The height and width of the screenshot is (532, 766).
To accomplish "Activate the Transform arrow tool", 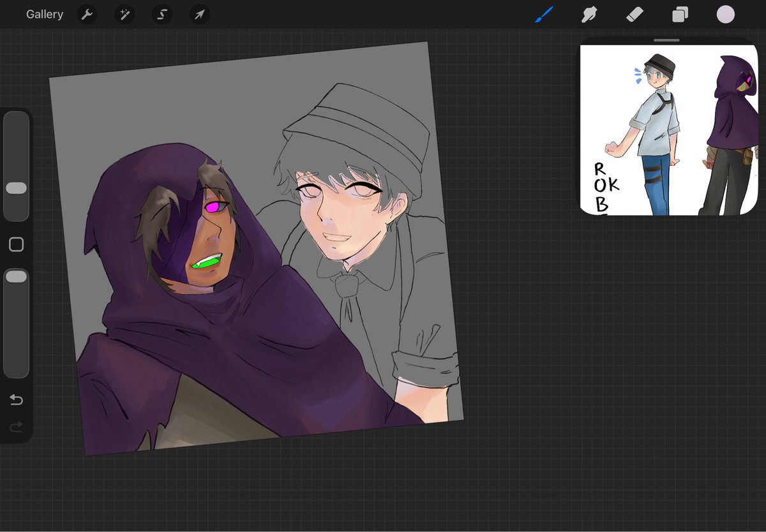I will click(x=200, y=14).
